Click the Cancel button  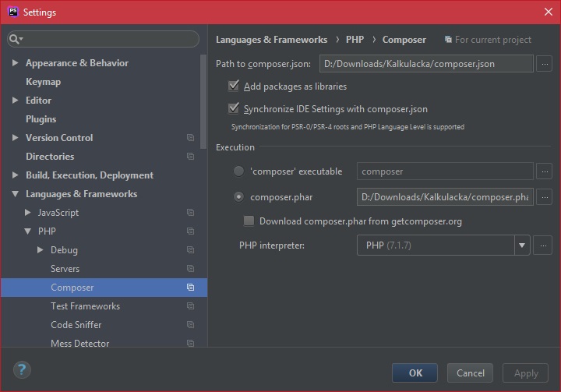tap(470, 373)
